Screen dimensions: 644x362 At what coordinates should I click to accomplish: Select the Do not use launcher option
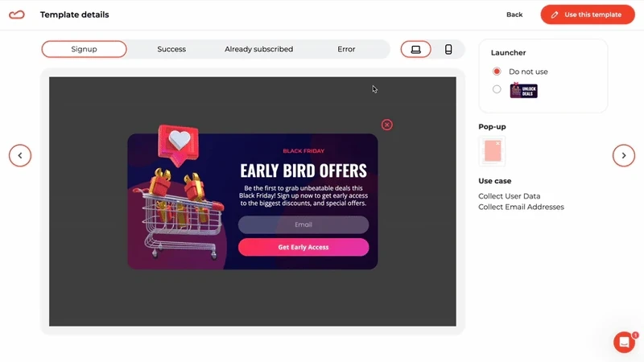497,72
